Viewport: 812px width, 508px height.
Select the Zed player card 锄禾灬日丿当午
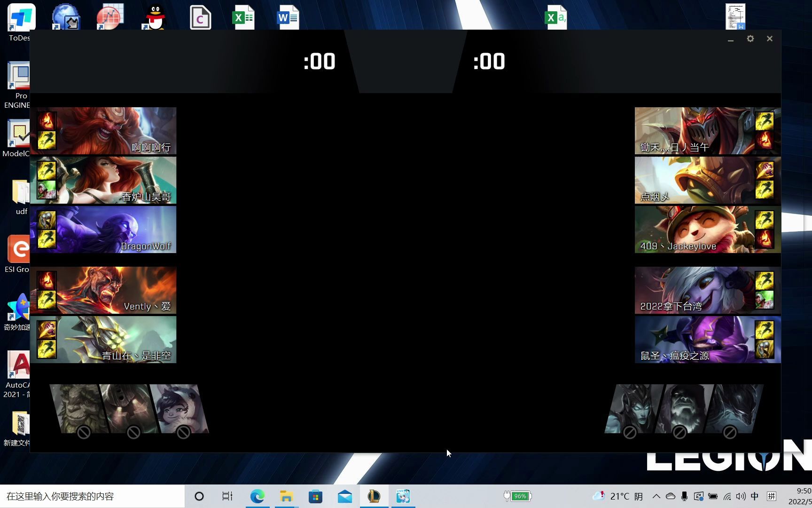pos(708,131)
